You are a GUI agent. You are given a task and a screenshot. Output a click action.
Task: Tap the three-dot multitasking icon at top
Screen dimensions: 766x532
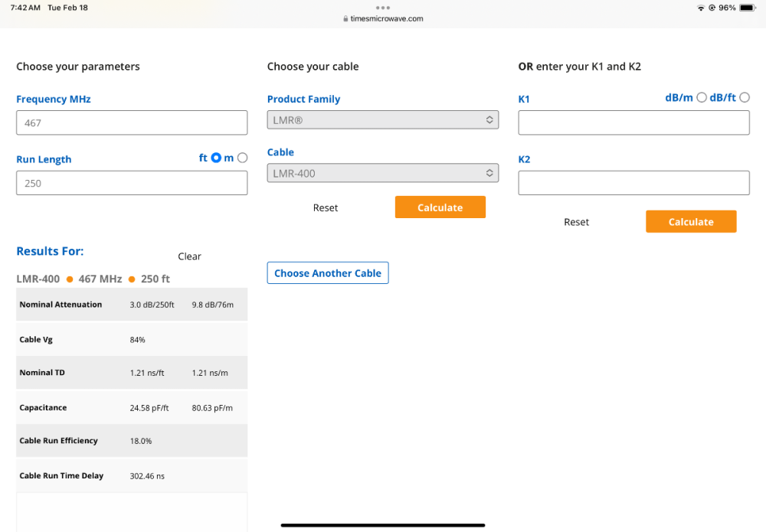(x=383, y=8)
